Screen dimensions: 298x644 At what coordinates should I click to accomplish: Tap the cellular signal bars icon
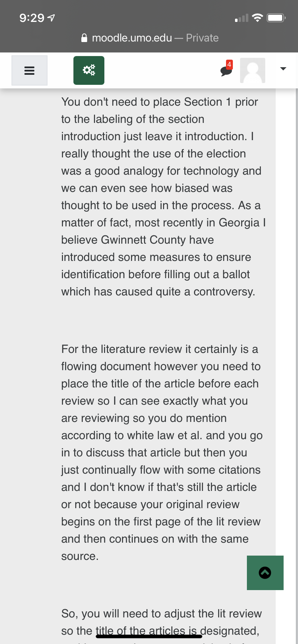(x=241, y=18)
